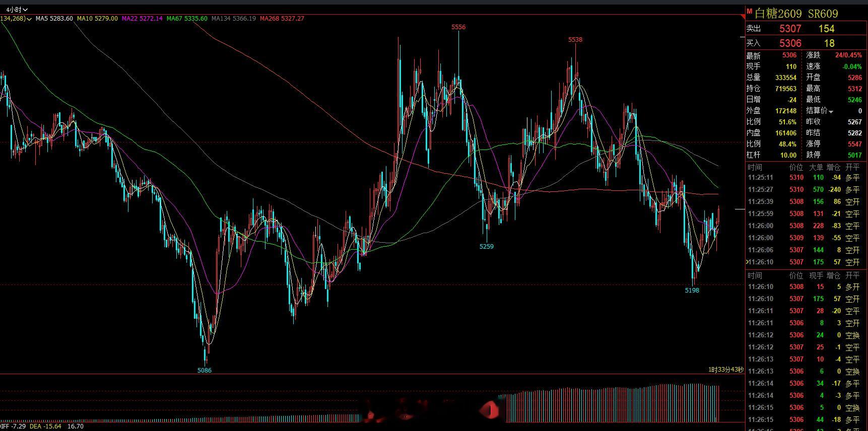Click the ask volume 154
The height and width of the screenshot is (431, 868).
(826, 29)
